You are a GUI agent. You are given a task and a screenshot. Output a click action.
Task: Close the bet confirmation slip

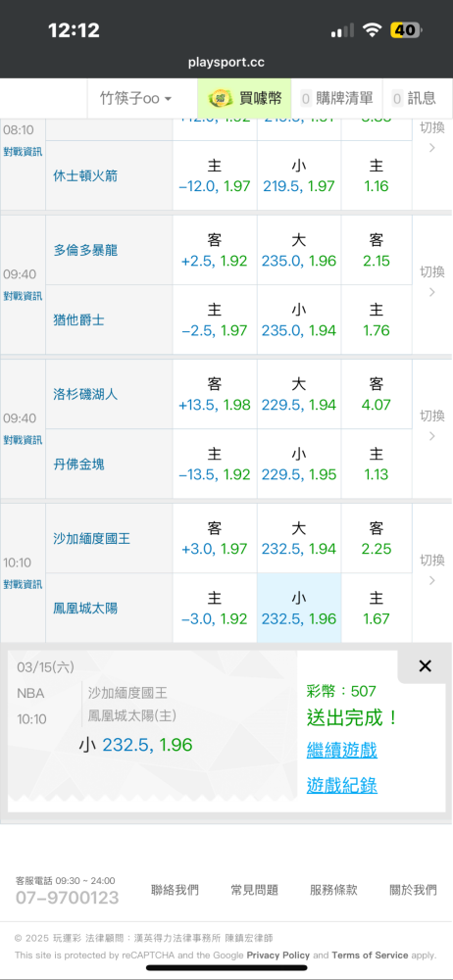point(425,666)
